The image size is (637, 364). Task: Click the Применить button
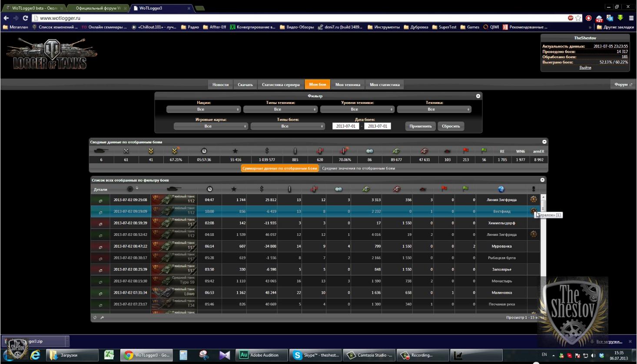pyautogui.click(x=421, y=126)
